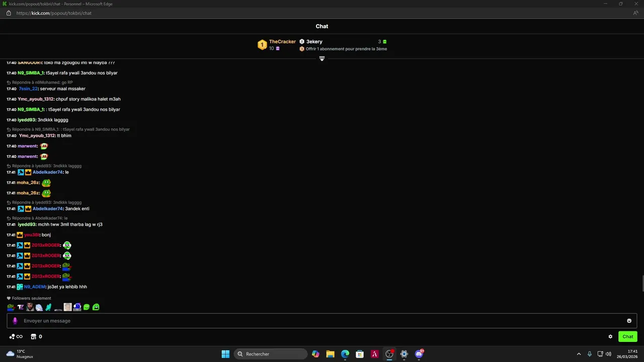Viewport: 644px width, 362px height.
Task: Open the emoji picker in message box
Action: point(629,321)
